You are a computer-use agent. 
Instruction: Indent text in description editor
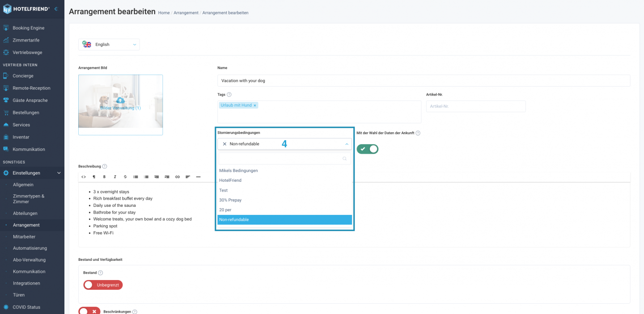tap(167, 177)
